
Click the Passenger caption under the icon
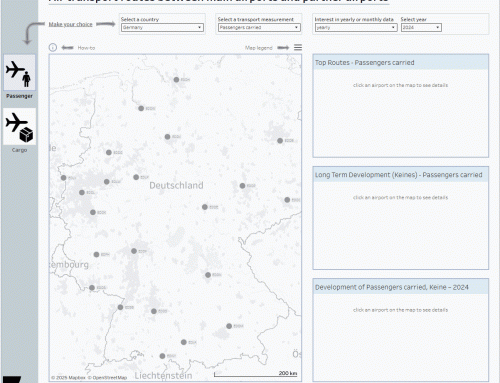coord(19,96)
